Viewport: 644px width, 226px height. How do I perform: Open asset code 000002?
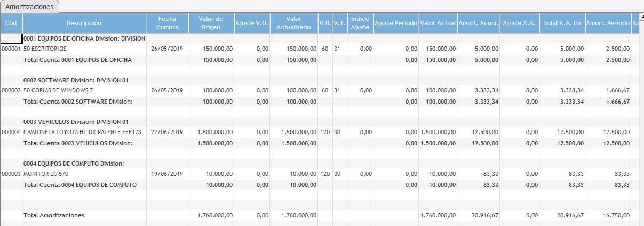click(x=11, y=90)
